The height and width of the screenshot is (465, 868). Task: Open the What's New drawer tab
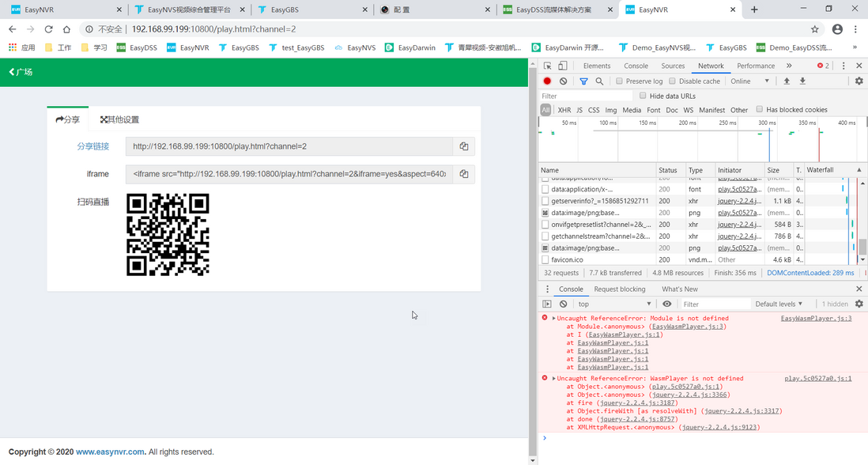point(680,289)
